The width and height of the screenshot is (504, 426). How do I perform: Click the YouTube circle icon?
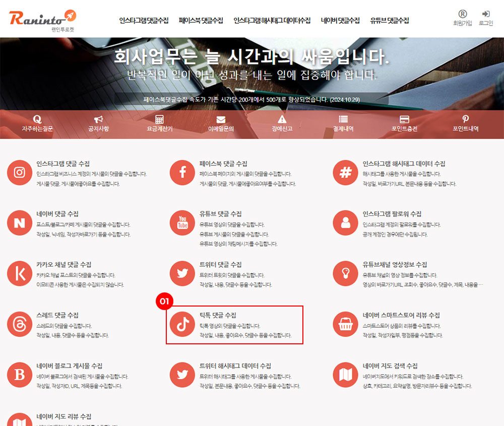182,223
